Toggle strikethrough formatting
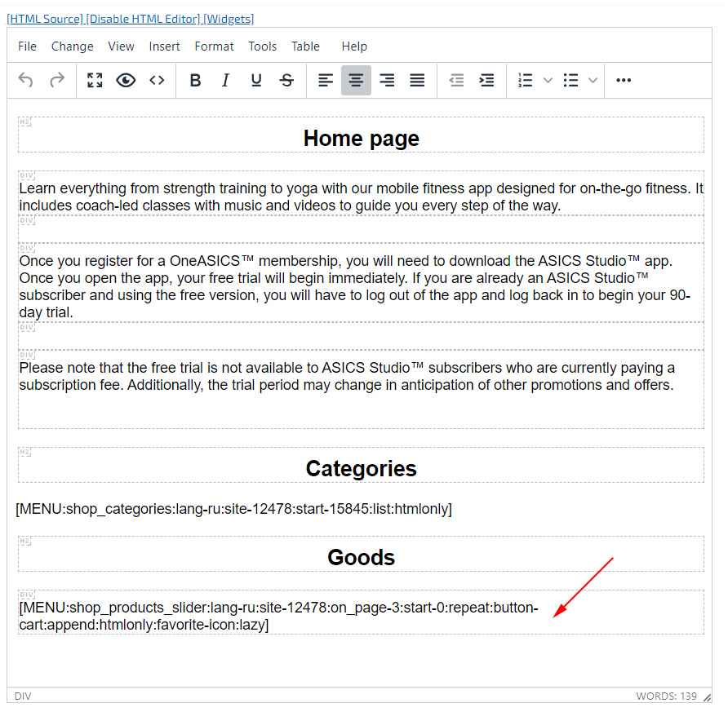The height and width of the screenshot is (712, 728). 286,80
